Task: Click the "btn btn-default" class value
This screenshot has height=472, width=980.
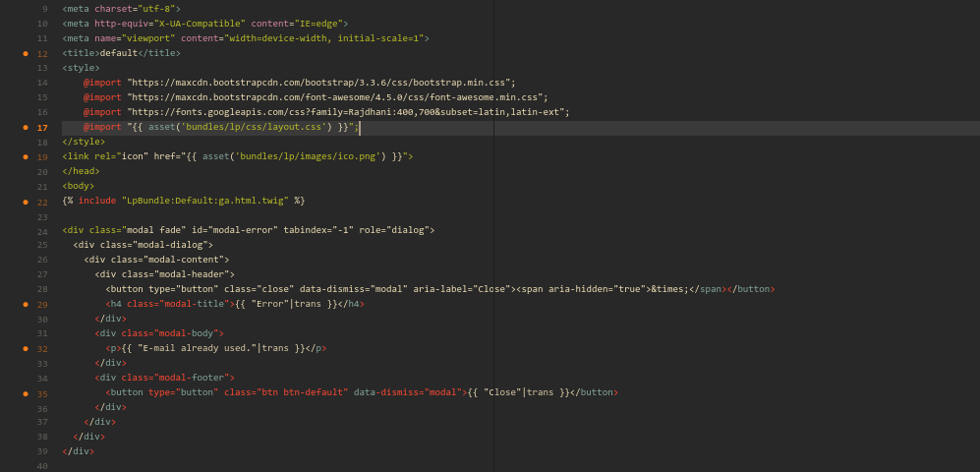Action: coord(302,392)
